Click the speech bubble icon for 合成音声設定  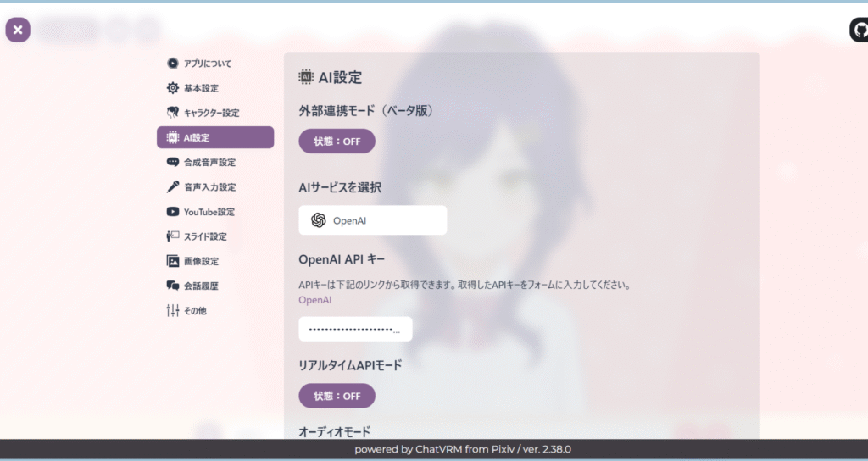(x=173, y=162)
